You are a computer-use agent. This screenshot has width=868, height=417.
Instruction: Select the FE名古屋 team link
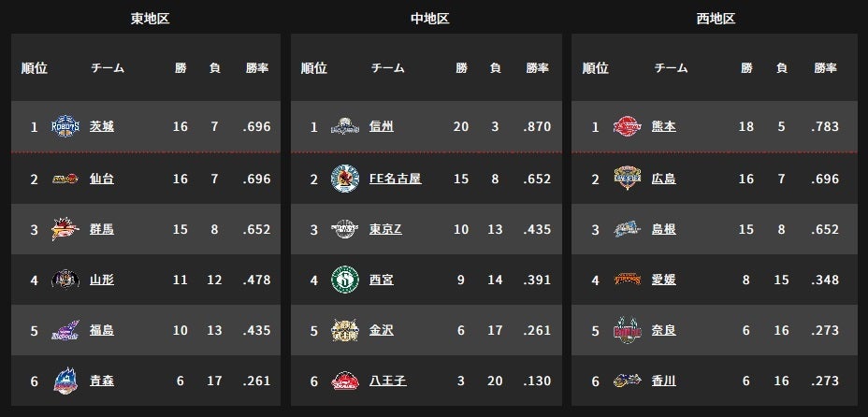tap(396, 179)
